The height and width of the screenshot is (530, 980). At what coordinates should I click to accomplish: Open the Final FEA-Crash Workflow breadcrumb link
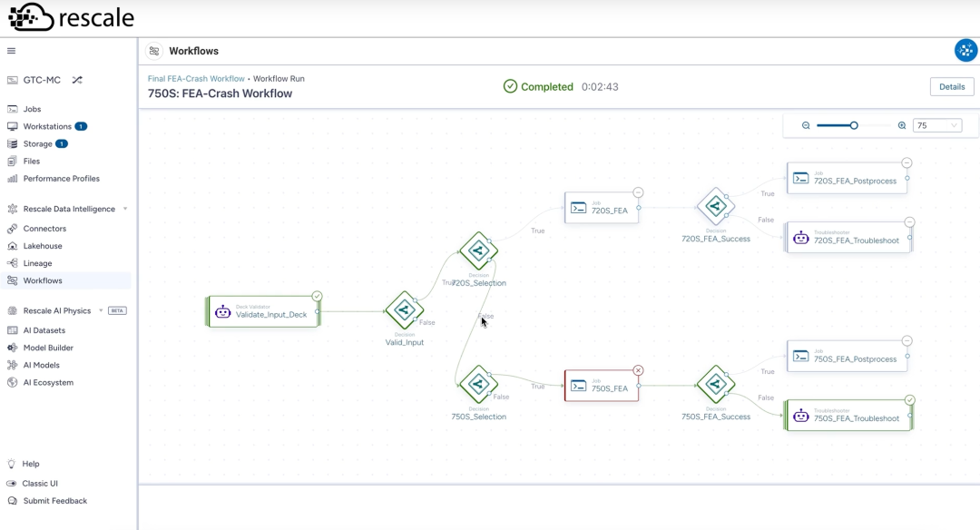pyautogui.click(x=196, y=79)
